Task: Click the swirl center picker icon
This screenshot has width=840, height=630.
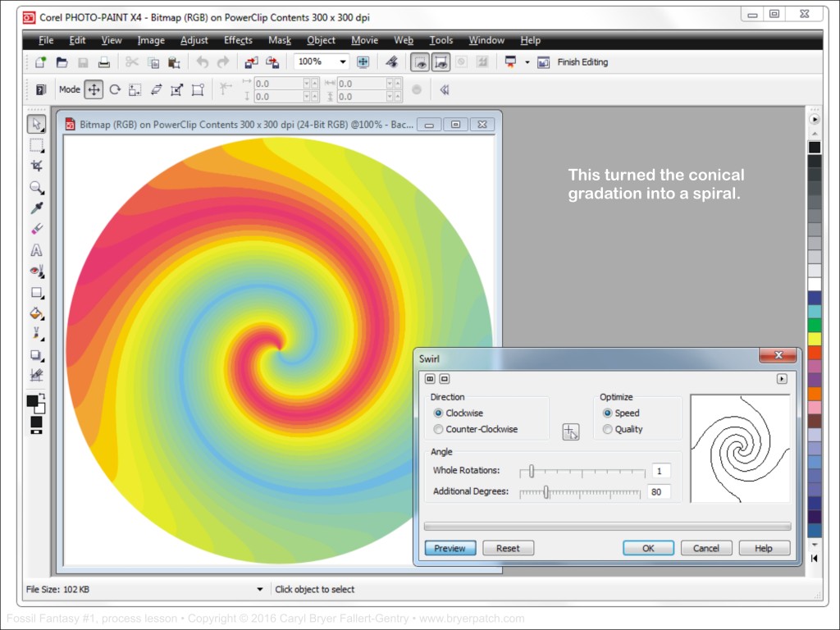Action: 571,431
